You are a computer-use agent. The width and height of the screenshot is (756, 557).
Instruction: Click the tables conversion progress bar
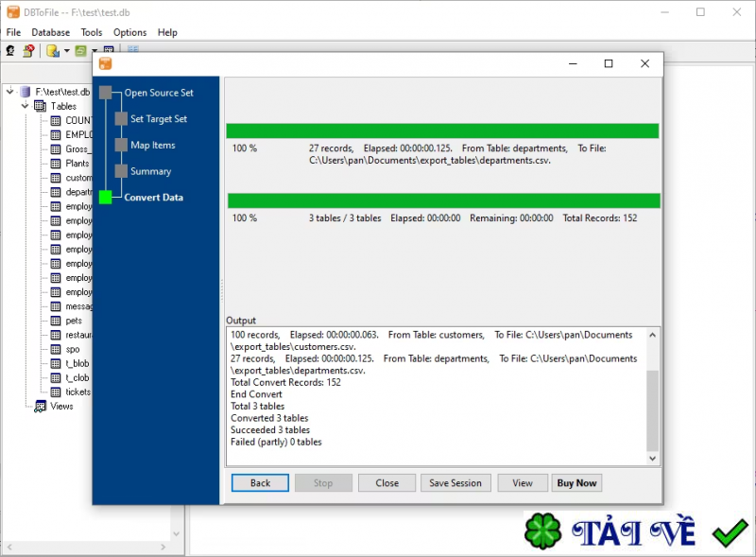(441, 200)
